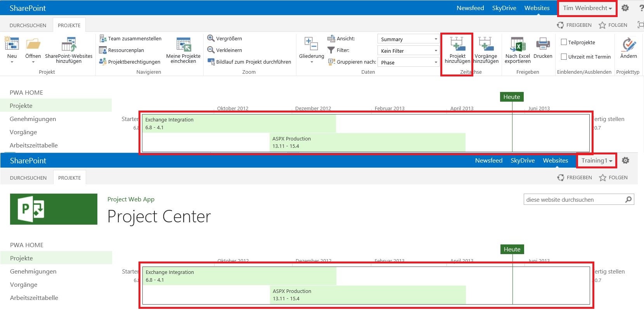Open Websites in bottom SharePoint bar
This screenshot has width=644, height=310.
[x=556, y=160]
